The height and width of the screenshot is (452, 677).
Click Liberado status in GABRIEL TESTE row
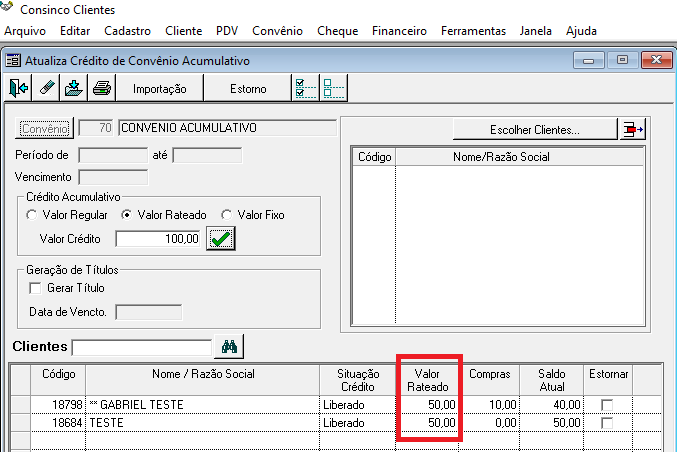[358, 405]
